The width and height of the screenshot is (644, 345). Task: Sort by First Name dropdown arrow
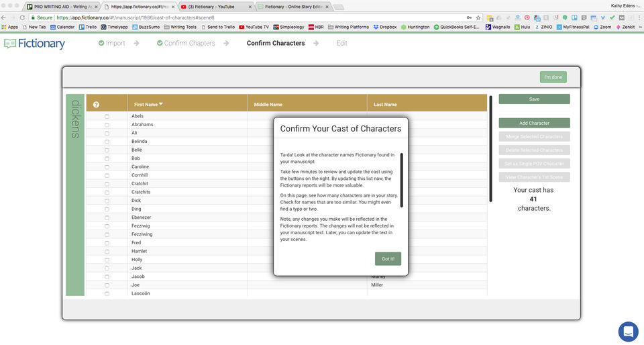[x=160, y=104]
